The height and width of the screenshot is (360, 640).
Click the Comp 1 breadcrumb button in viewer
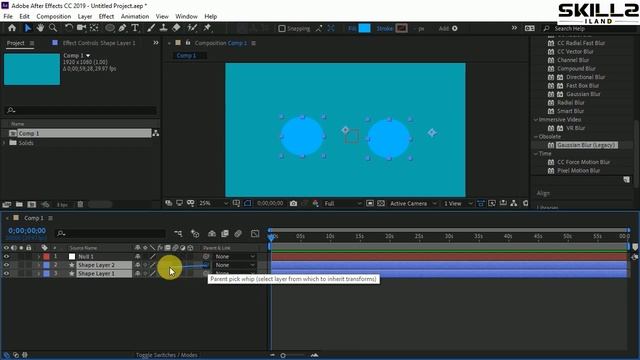(x=187, y=56)
